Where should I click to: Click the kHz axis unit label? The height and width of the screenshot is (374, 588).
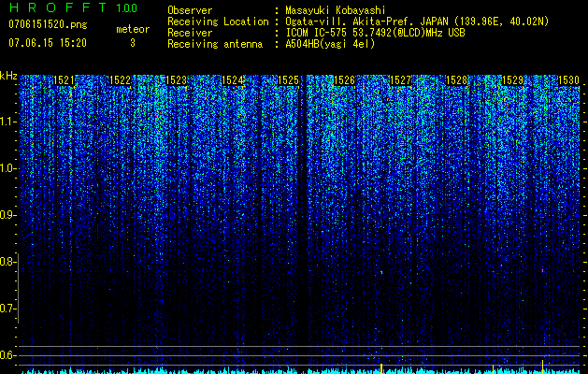[x=8, y=76]
